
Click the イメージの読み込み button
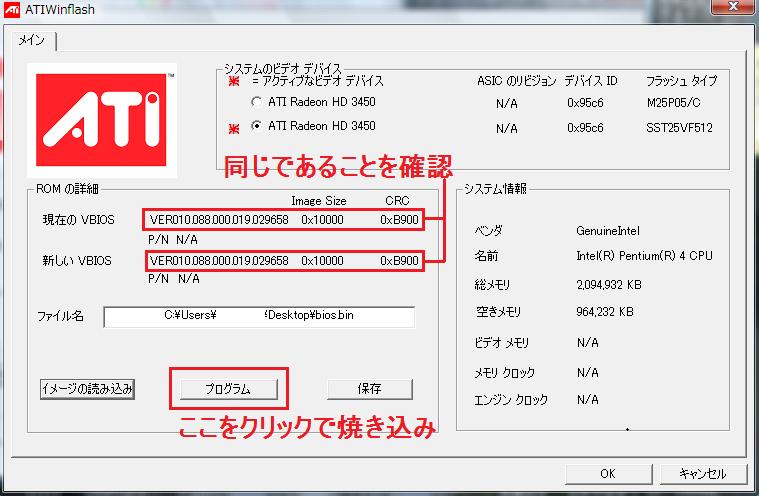click(87, 389)
